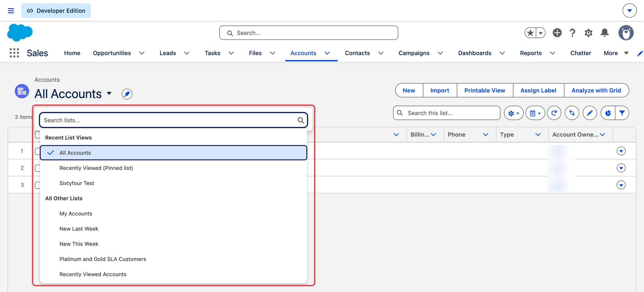Open the Help question mark icon
This screenshot has height=292, width=644.
(x=573, y=33)
